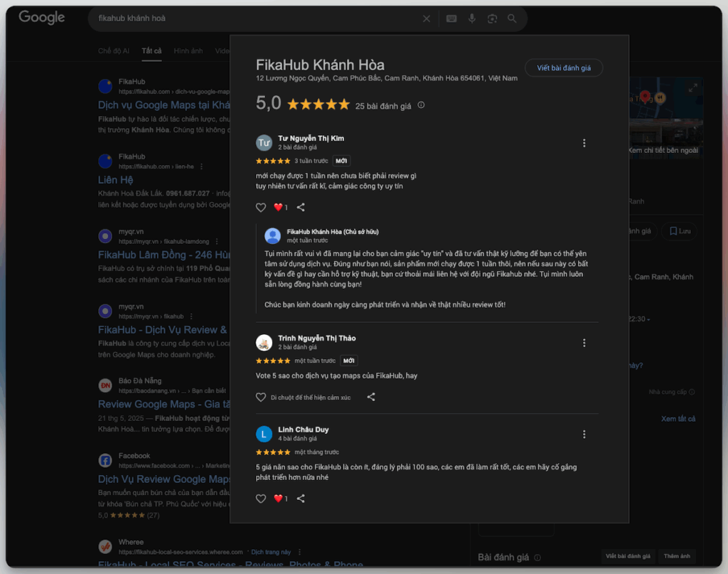Screen dimensions: 728x574
Task: Open more options for Linh Châu Duy review
Action: pyautogui.click(x=584, y=434)
